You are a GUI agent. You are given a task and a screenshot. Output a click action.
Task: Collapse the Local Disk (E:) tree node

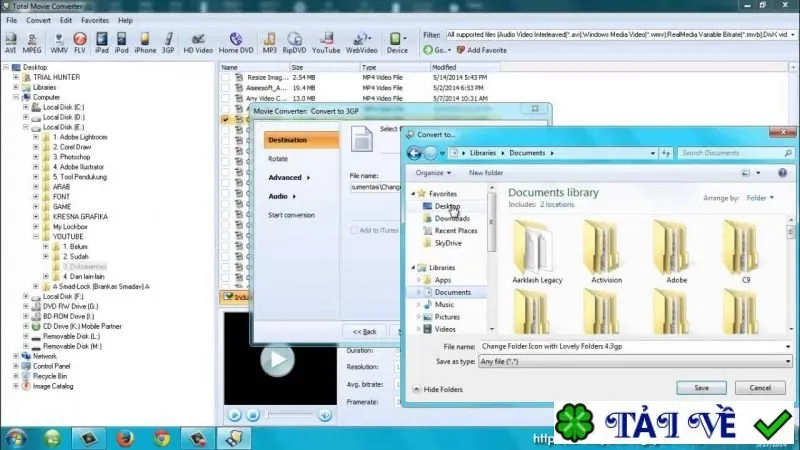[26, 127]
